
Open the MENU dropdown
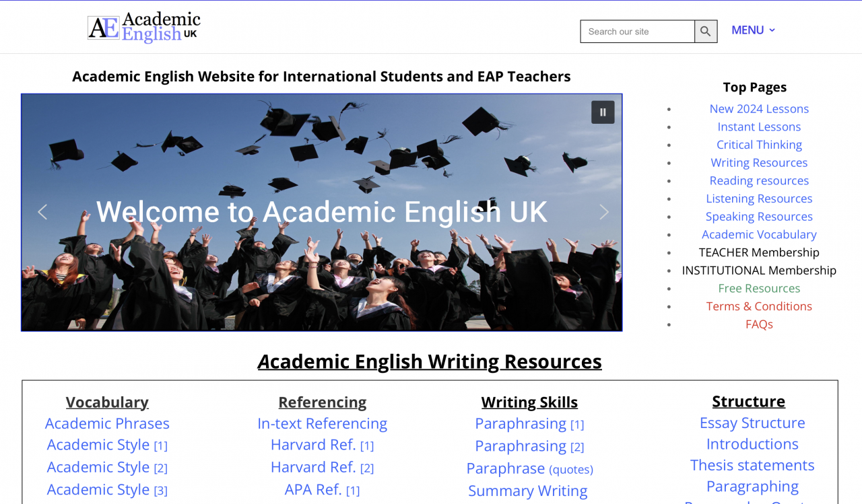pyautogui.click(x=748, y=30)
